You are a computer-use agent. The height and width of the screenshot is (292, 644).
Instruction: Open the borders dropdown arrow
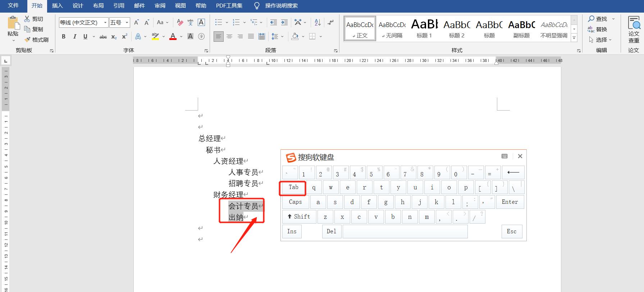pyautogui.click(x=321, y=36)
